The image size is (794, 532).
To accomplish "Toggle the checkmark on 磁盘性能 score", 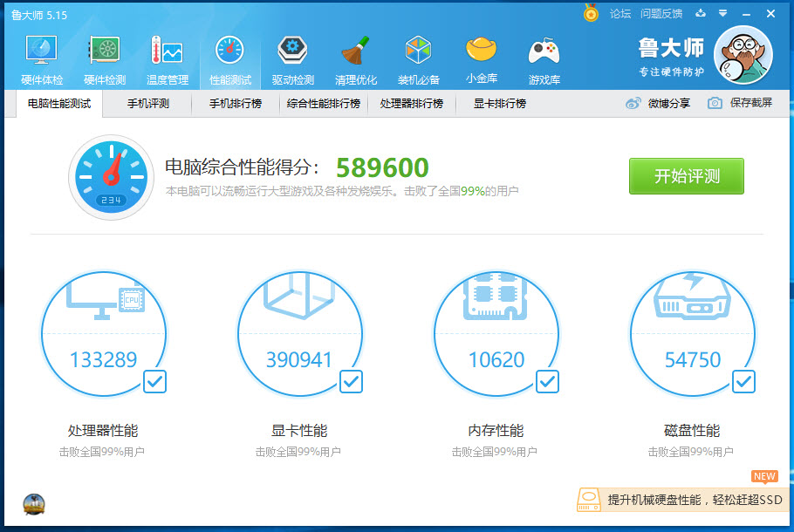I will [x=743, y=382].
